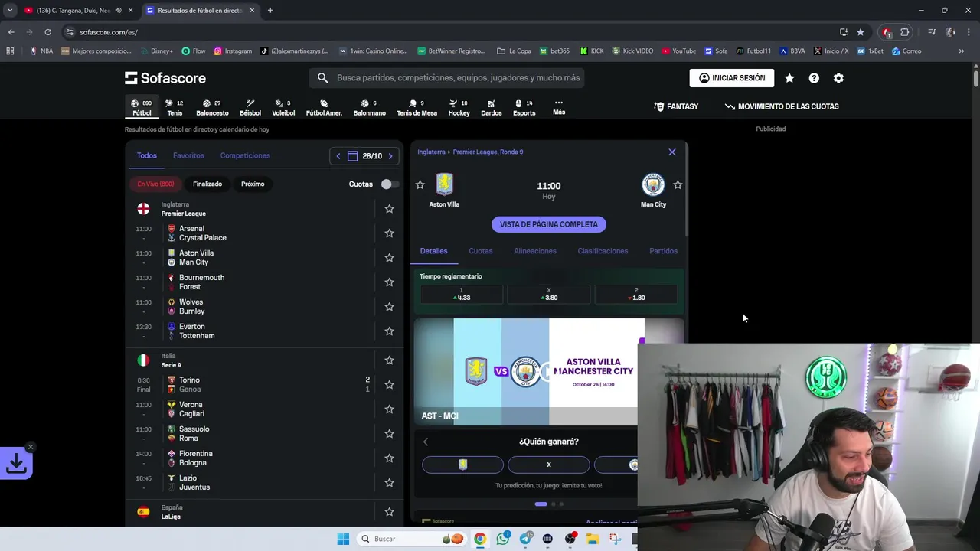Close the match detail panel
Viewport: 980px width, 551px height.
(672, 152)
